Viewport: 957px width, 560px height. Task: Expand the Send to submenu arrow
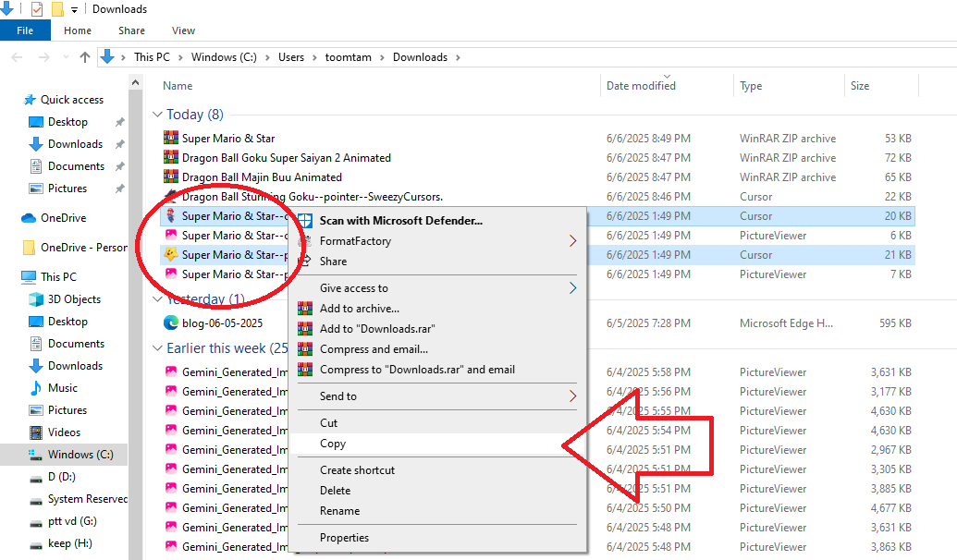[x=572, y=396]
